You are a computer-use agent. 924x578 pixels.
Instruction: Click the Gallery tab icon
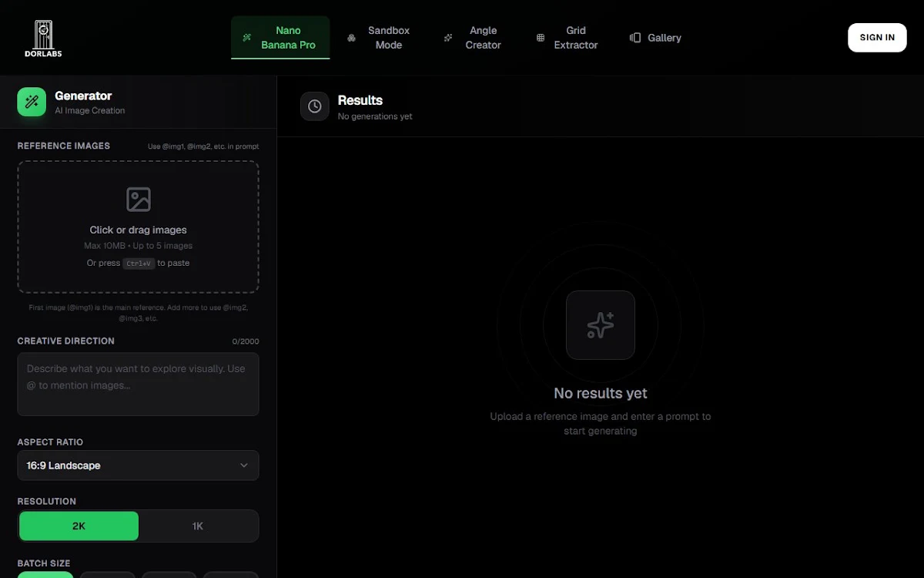(x=635, y=38)
